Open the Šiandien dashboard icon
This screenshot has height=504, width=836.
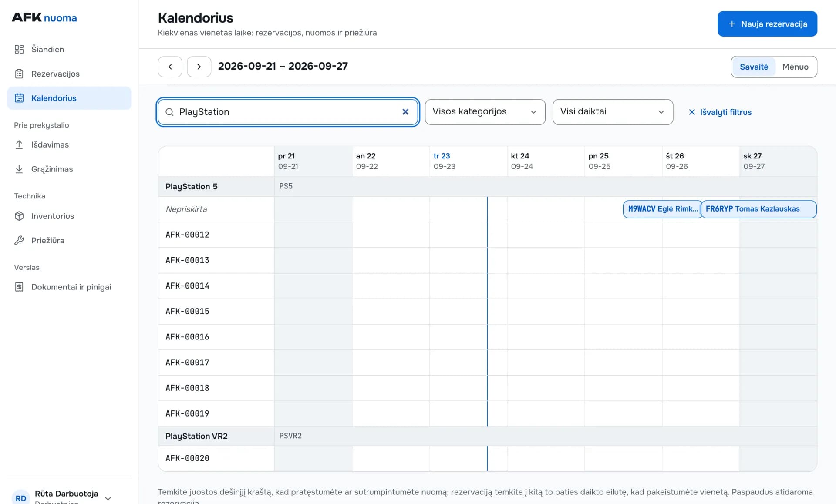click(19, 49)
